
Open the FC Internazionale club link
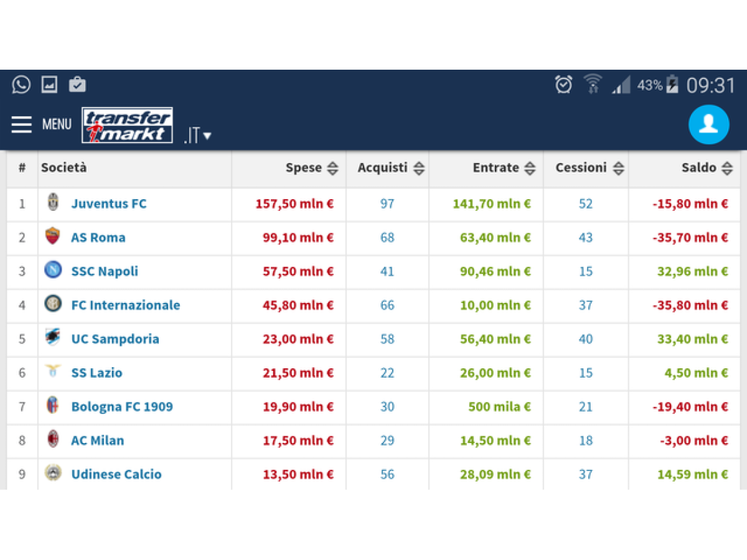coord(125,305)
